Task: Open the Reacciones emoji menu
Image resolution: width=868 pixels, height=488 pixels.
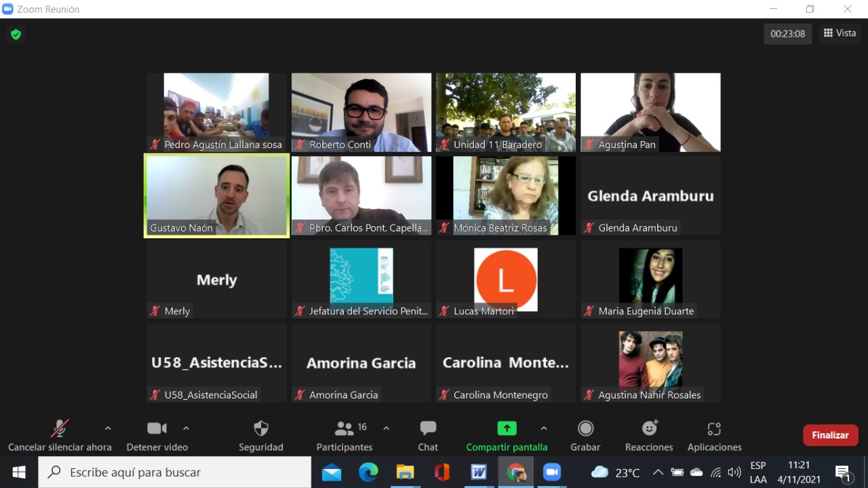Action: tap(649, 435)
